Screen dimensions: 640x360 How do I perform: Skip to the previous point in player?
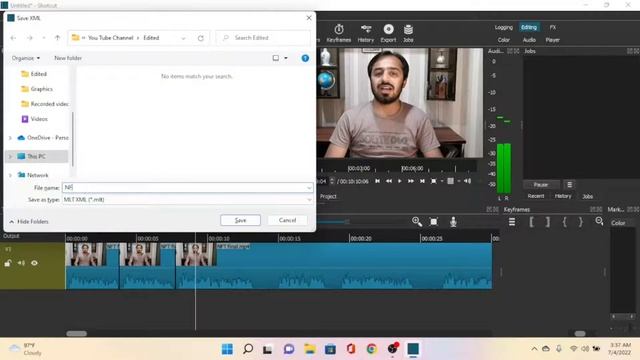coord(378,181)
